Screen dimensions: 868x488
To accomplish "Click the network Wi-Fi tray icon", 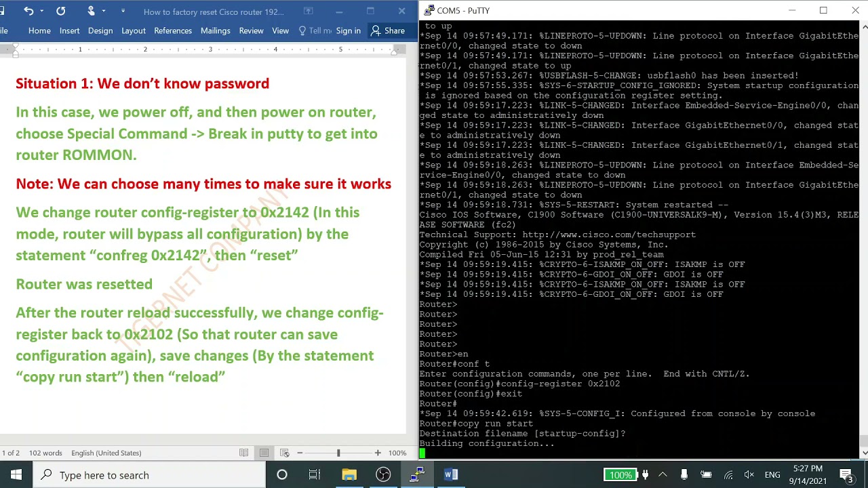I will pos(728,475).
